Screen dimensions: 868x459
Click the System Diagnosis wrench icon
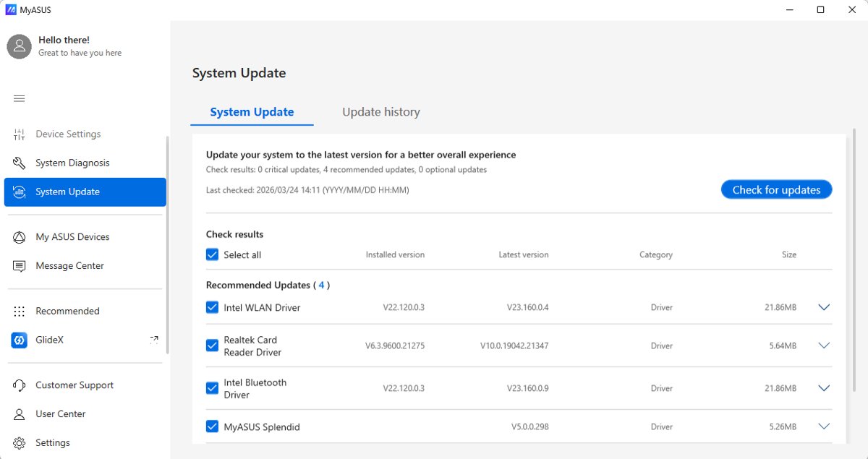click(20, 163)
